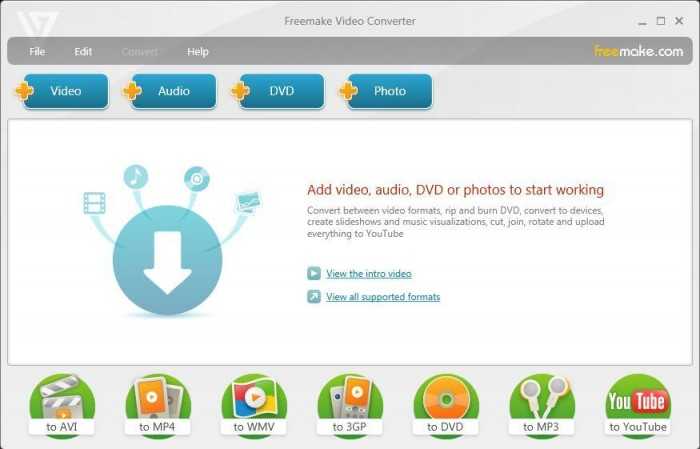
Task: Click the freemake.com website link
Action: 638,51
